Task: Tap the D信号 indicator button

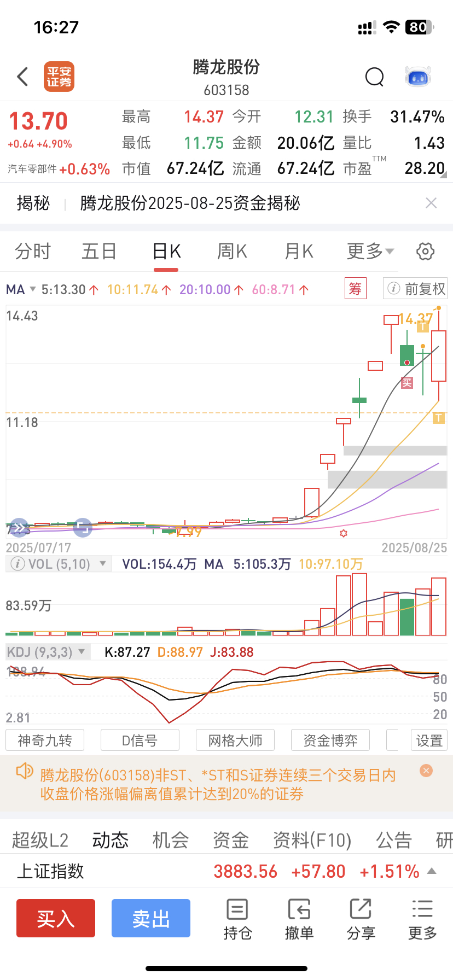Action: click(x=140, y=740)
